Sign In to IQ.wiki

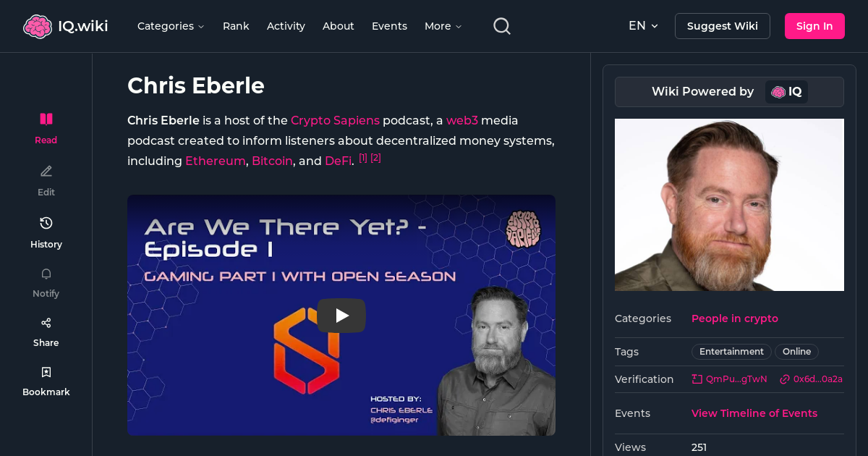(x=814, y=25)
